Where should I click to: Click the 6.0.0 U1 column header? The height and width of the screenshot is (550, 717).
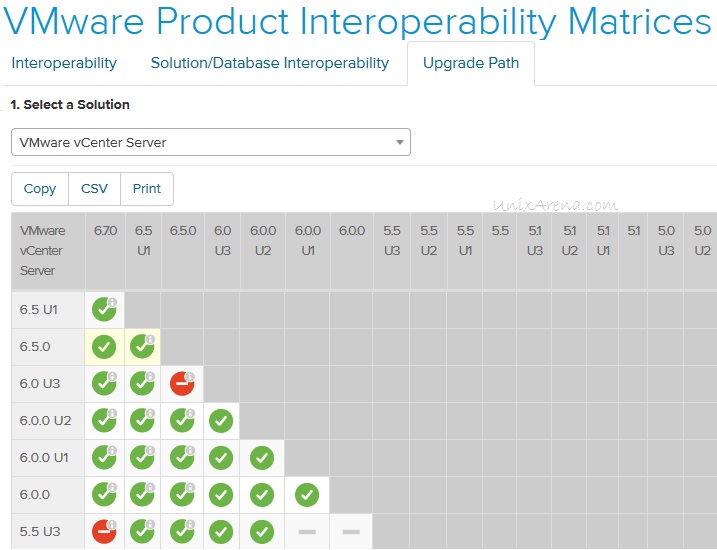308,251
